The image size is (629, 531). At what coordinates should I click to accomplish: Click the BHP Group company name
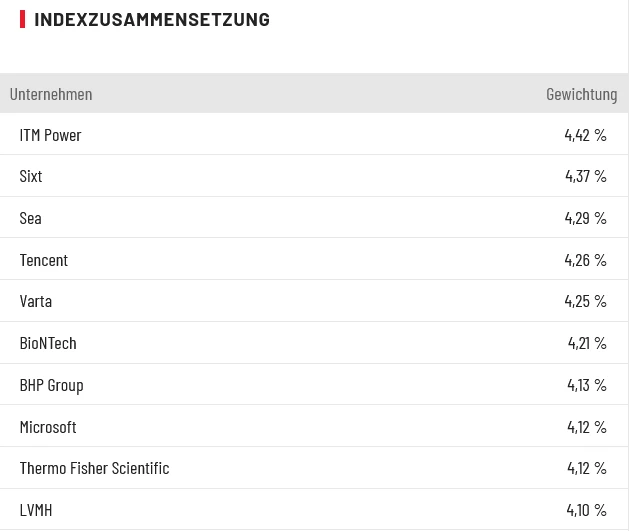(51, 385)
